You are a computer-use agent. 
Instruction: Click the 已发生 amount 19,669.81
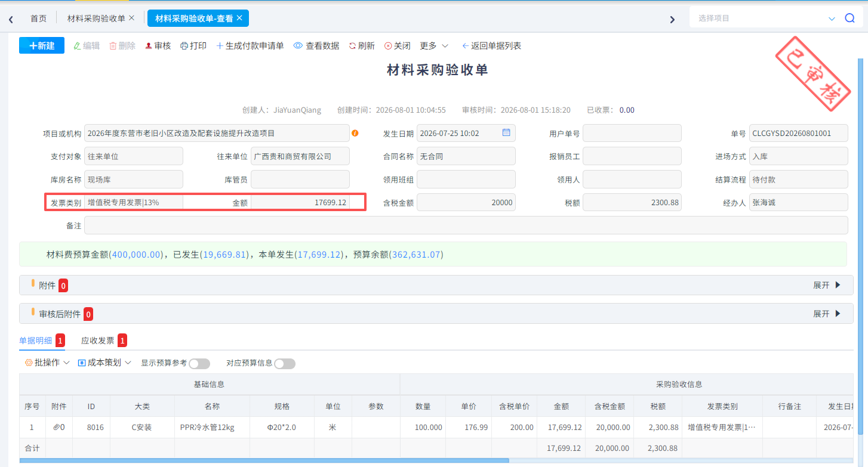click(x=225, y=255)
